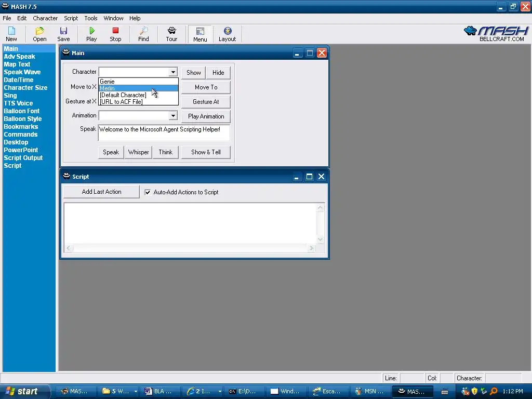Click Script pane horizontal scrollbar right arrow
This screenshot has width=532, height=399.
pyautogui.click(x=312, y=248)
